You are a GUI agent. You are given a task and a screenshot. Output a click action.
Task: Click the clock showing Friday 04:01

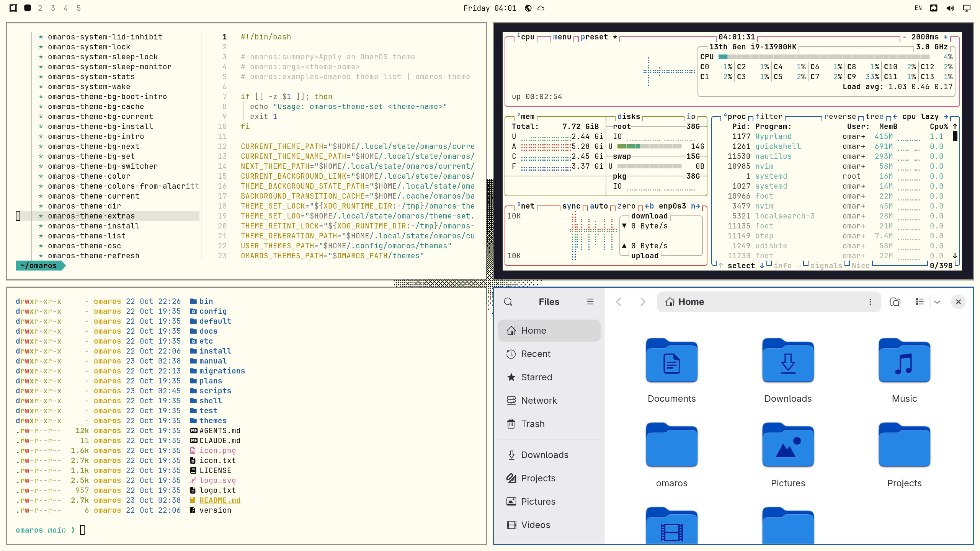490,8
